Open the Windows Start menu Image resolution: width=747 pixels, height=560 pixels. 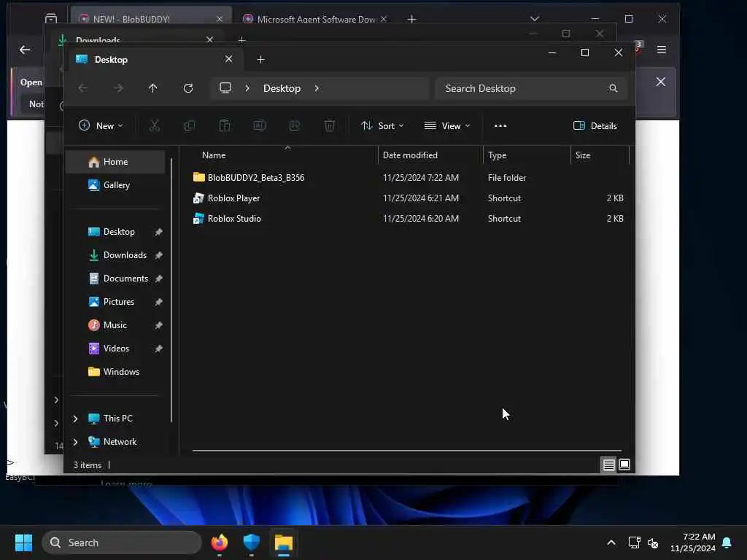click(x=23, y=542)
